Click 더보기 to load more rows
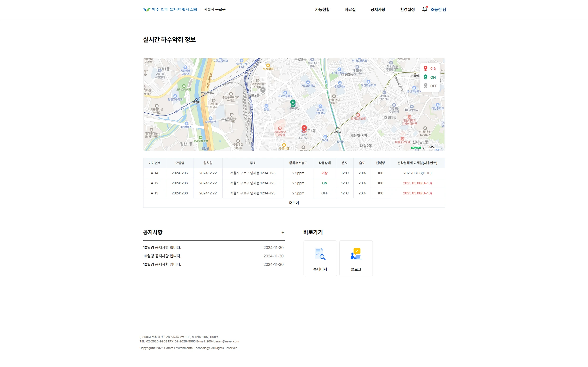This screenshot has height=367, width=588. click(294, 203)
